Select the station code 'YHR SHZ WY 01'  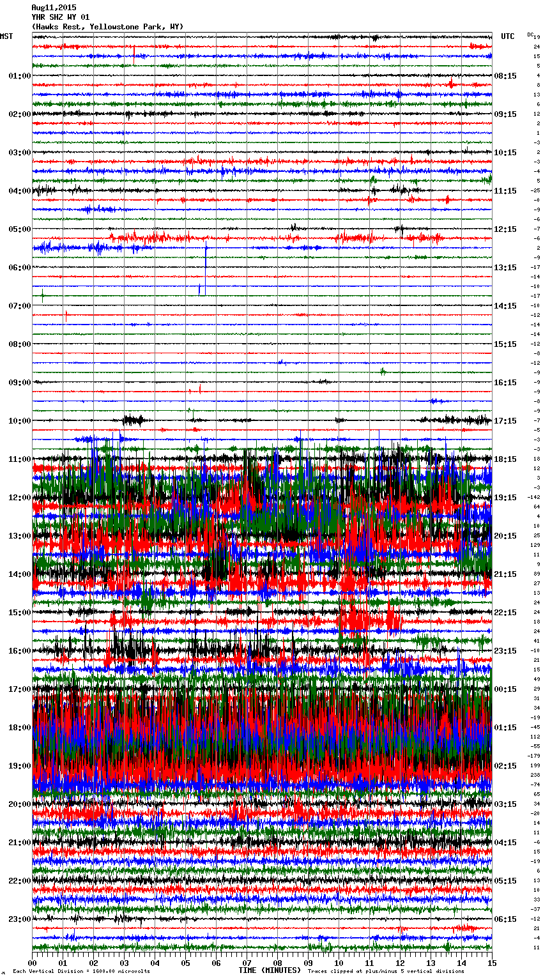click(x=61, y=17)
